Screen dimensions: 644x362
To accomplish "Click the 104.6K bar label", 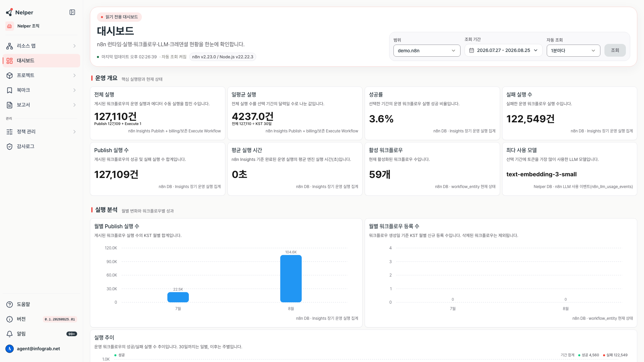I will click(x=291, y=252).
